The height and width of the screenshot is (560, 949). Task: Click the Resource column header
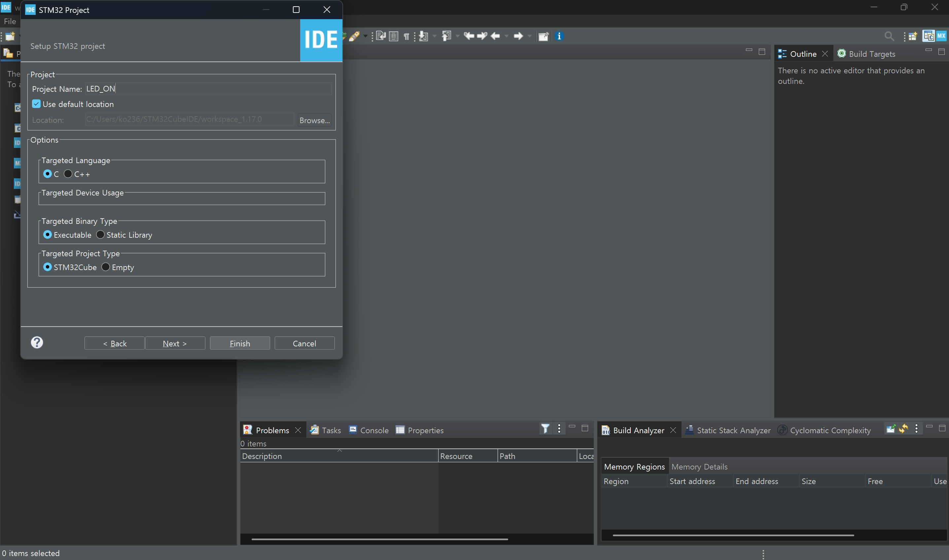(x=468, y=456)
